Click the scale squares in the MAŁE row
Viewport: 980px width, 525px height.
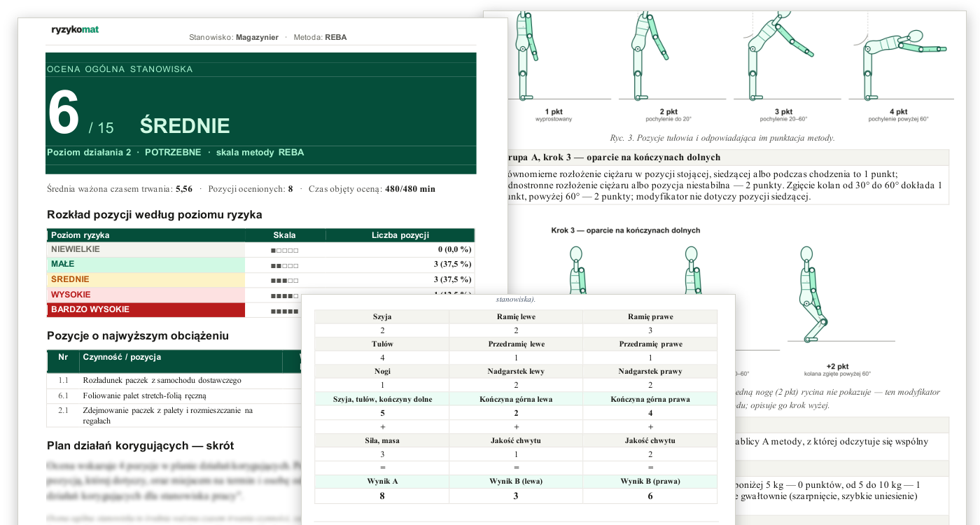285,265
